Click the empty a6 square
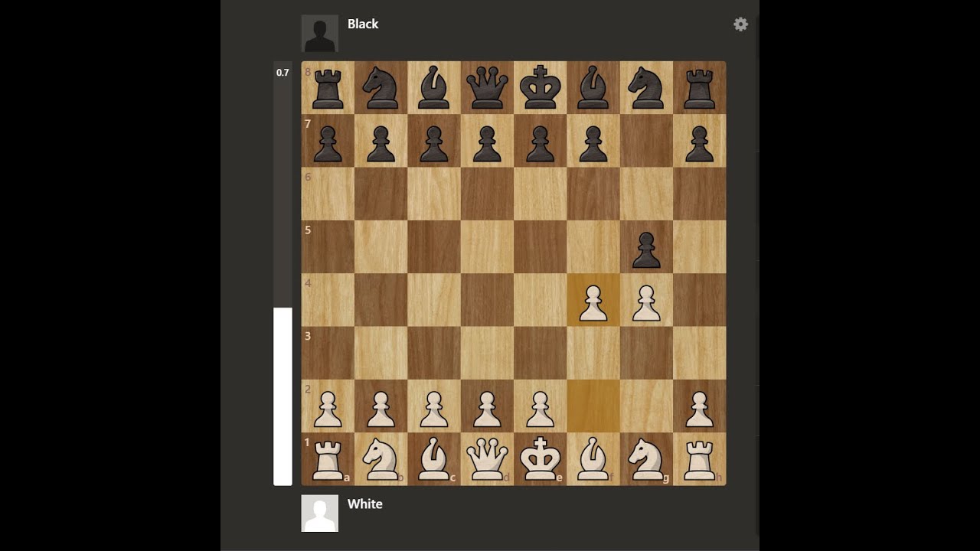 pos(328,194)
